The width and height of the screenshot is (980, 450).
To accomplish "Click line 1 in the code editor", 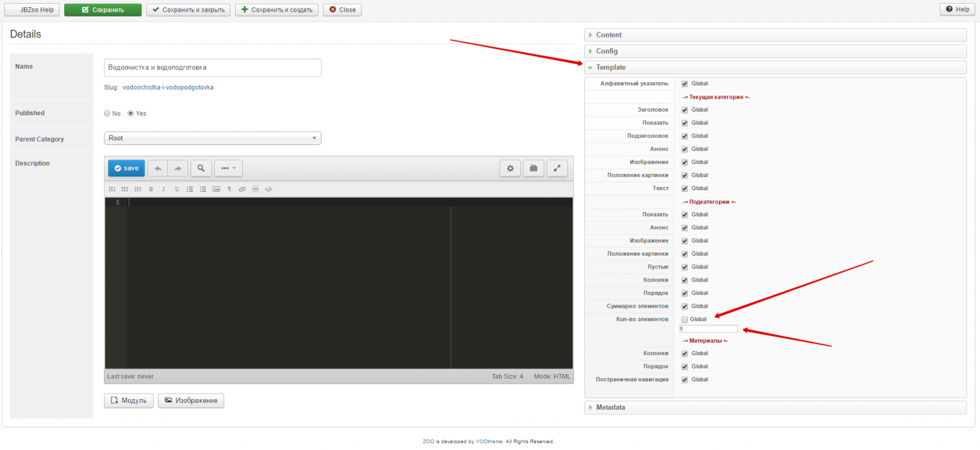I will pos(350,202).
